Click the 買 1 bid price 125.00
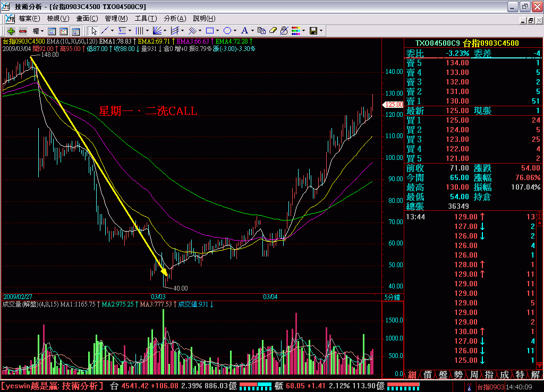This screenshot has height=392, width=544. [x=457, y=120]
